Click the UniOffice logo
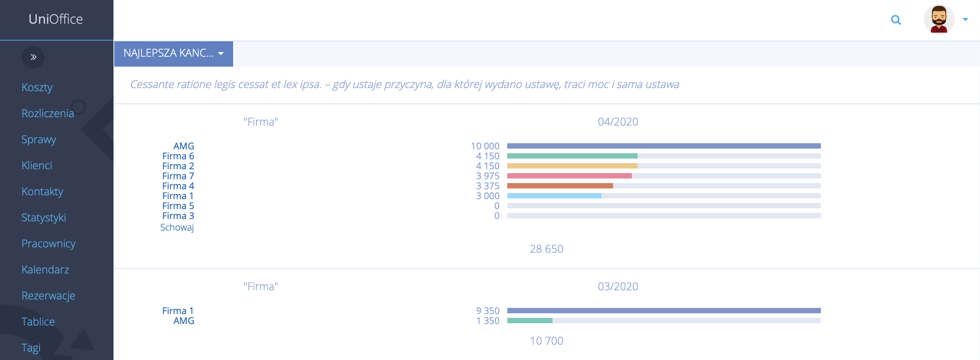The height and width of the screenshot is (360, 980). (x=56, y=19)
